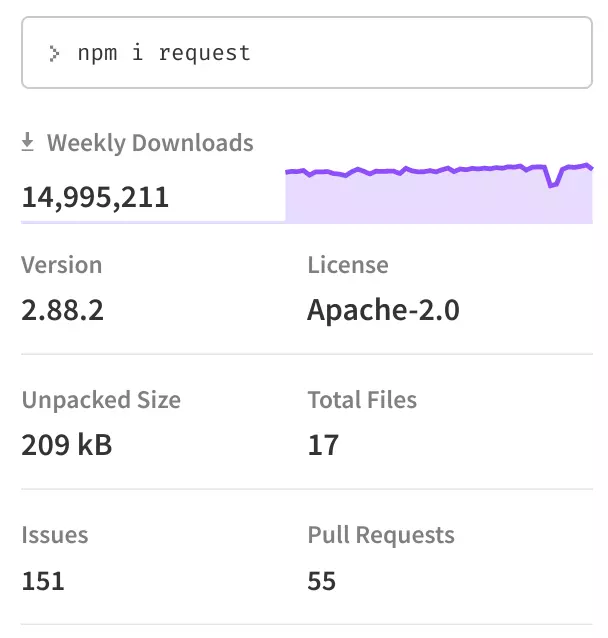The image size is (608, 638).
Task: Click the Unpacked Size heading
Action: click(x=101, y=400)
